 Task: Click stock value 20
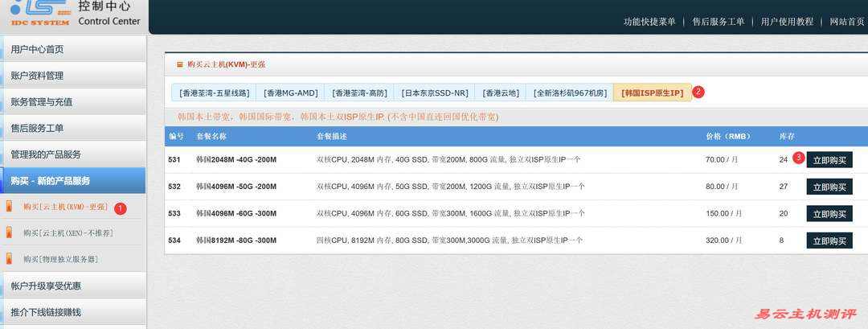(x=784, y=213)
